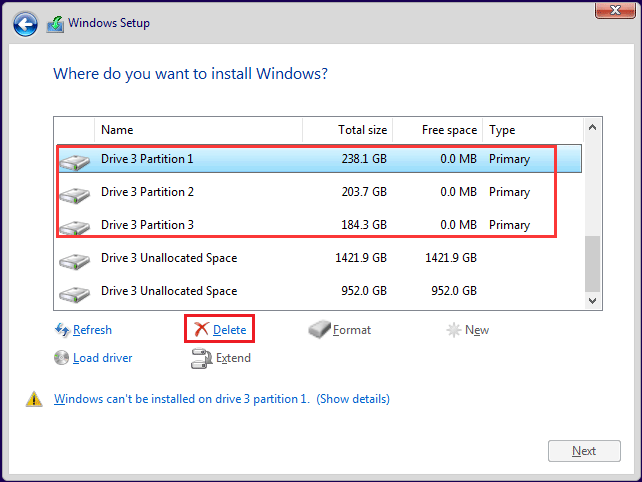Click the Extend drives icon
Screen dimensions: 642x482
coord(201,358)
